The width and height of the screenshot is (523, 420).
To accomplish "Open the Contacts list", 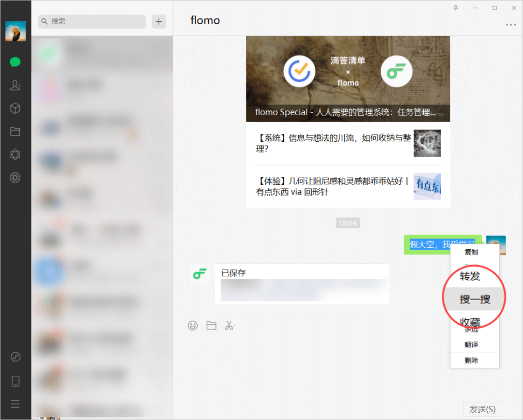I will [x=15, y=85].
